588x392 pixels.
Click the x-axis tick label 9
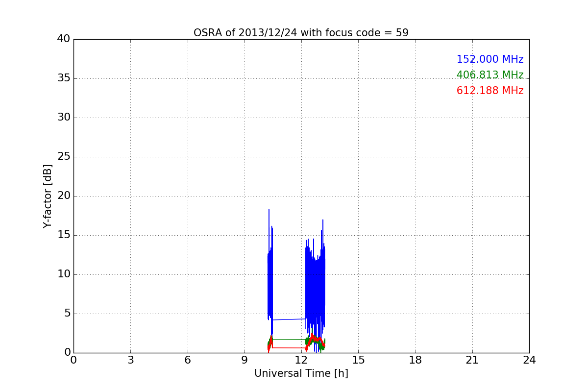click(245, 360)
